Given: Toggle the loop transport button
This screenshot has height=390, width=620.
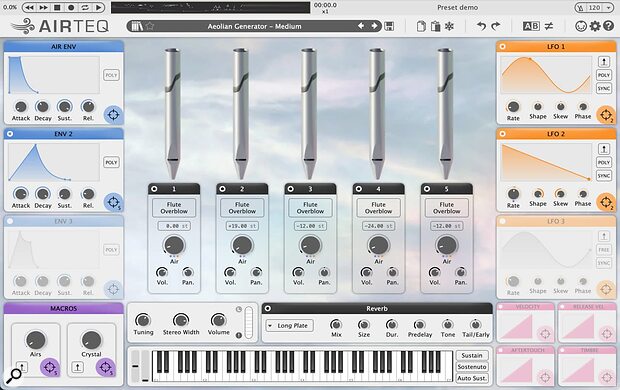Looking at the screenshot, I should pos(85,8).
